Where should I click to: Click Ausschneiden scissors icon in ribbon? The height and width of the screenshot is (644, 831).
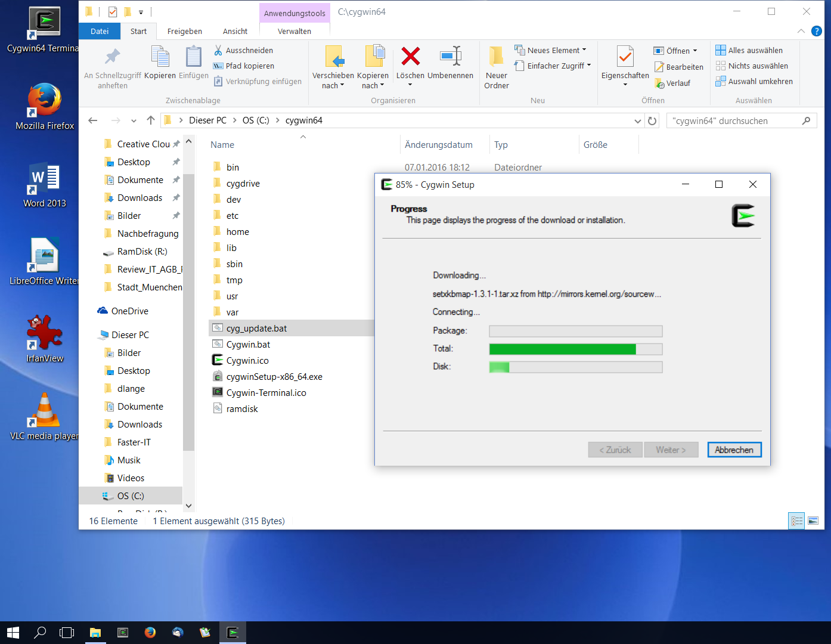click(218, 50)
